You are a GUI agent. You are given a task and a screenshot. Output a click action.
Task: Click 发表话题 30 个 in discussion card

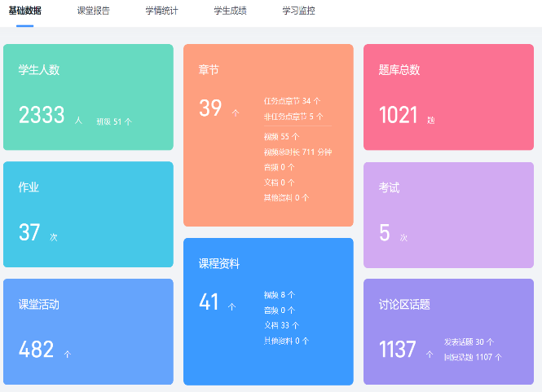pos(469,341)
